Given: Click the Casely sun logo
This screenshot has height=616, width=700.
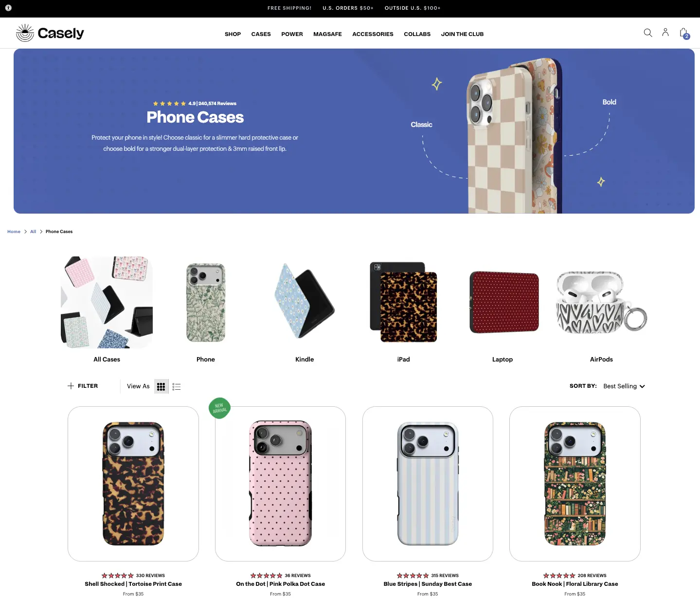Looking at the screenshot, I should (25, 33).
